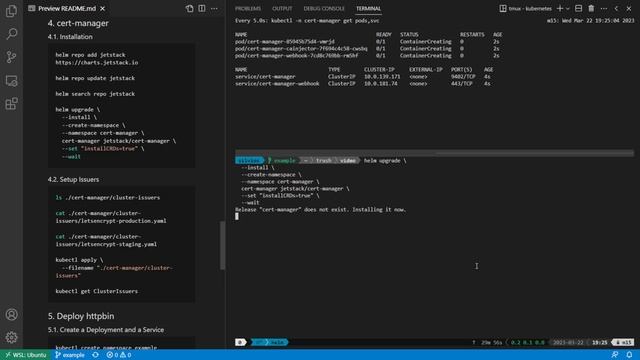
Task: Select the Preview README.md tab
Action: [x=67, y=9]
